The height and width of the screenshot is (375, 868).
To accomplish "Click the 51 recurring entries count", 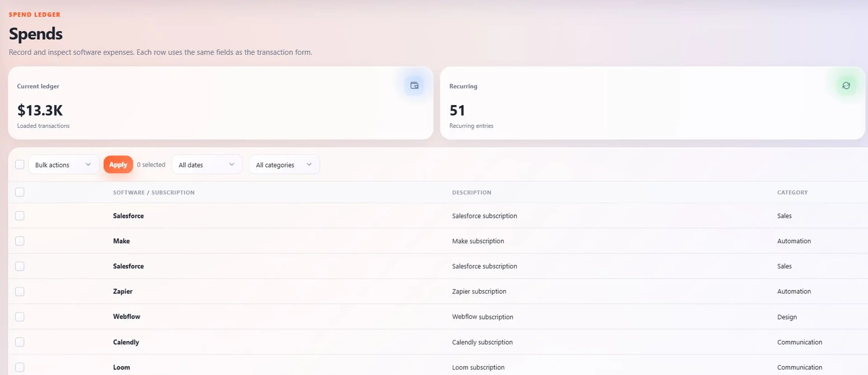I will [x=457, y=110].
